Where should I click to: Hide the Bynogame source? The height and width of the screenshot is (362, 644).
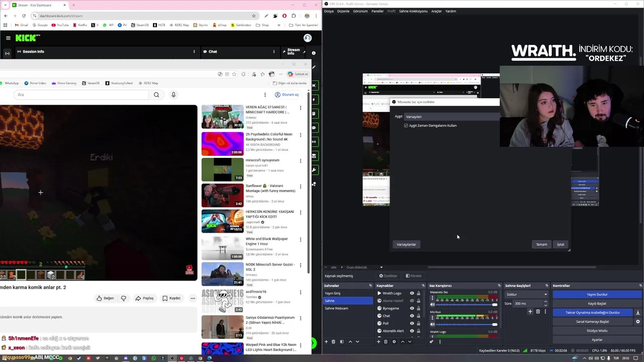[x=412, y=308]
